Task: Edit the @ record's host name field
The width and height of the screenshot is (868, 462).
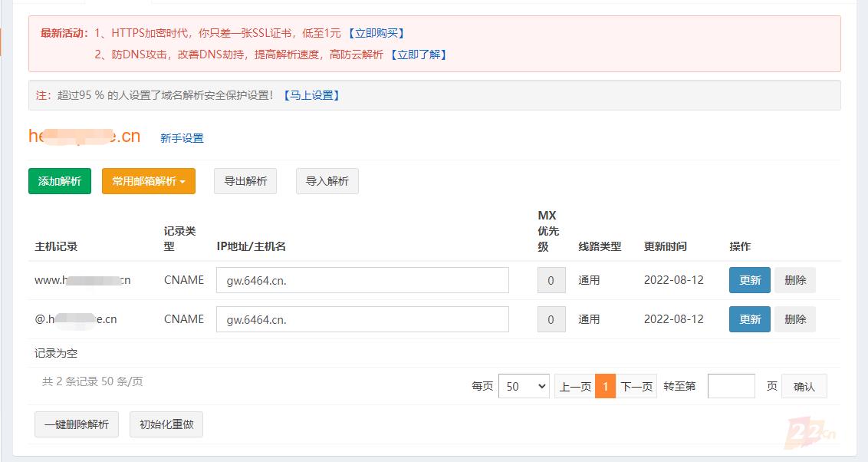Action: [x=363, y=319]
